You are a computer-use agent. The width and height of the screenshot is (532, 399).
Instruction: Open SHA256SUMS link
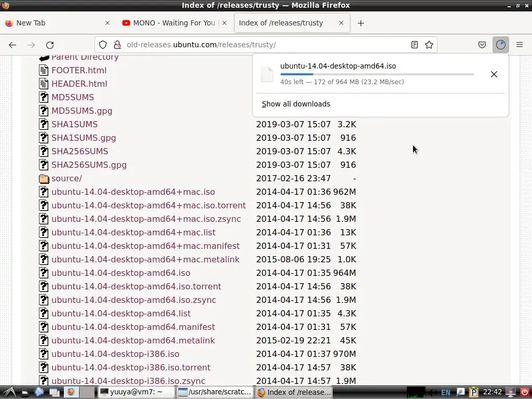tap(79, 151)
